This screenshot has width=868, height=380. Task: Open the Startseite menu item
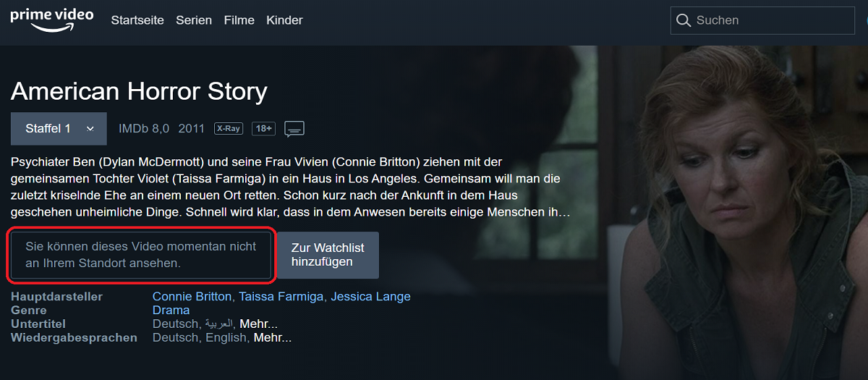(x=137, y=20)
